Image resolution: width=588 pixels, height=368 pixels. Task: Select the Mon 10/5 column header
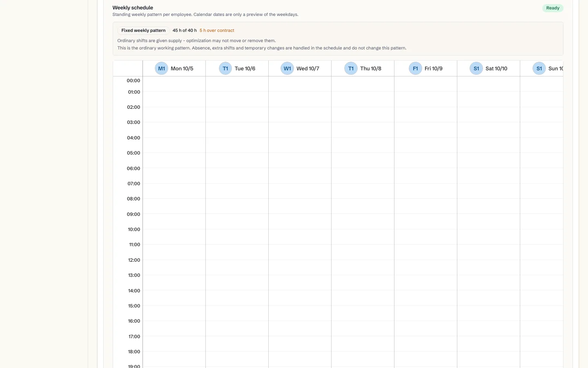(x=174, y=68)
